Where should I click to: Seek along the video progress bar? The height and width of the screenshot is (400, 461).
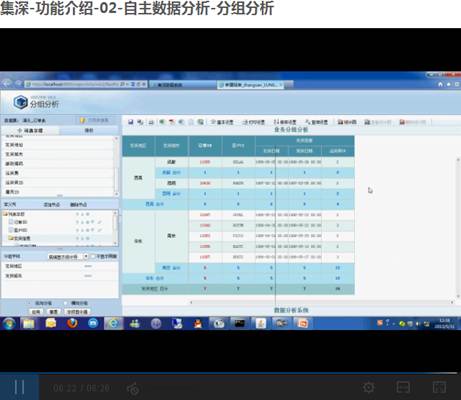pyautogui.click(x=230, y=373)
